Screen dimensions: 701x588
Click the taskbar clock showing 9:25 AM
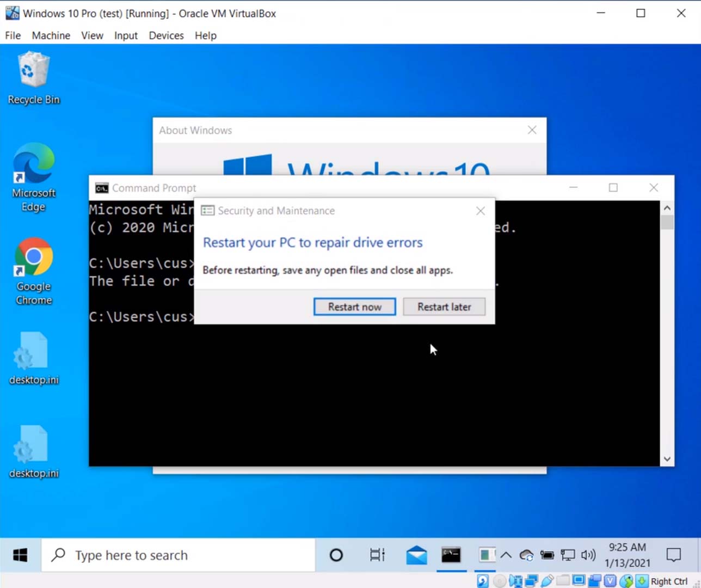[628, 555]
